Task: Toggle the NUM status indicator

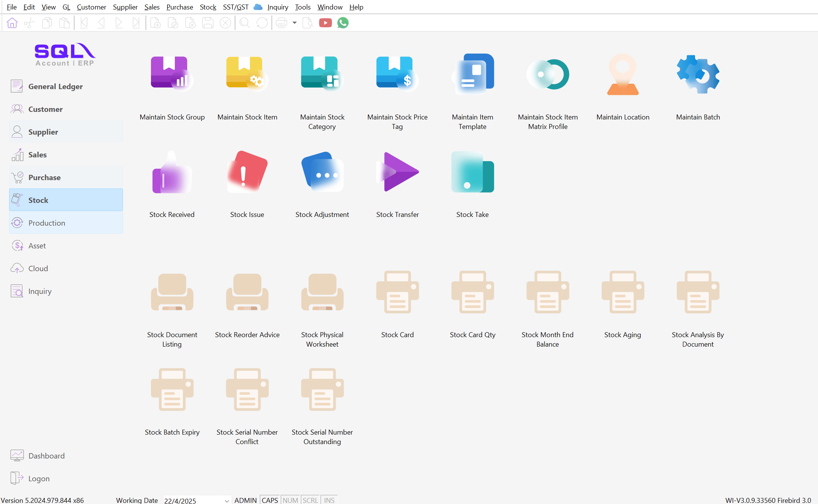Action: [x=290, y=500]
